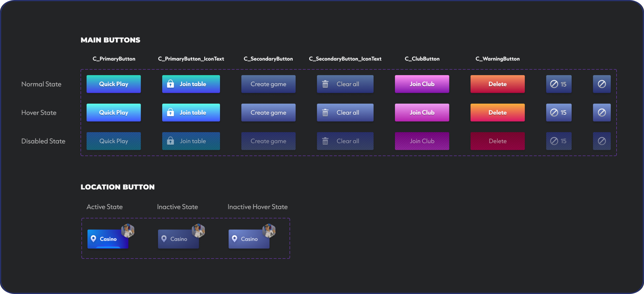Click the C_WarningButton column label
644x294 pixels.
(498, 59)
